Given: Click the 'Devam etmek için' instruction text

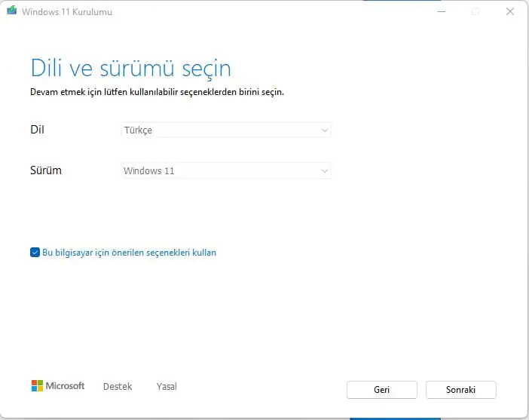Looking at the screenshot, I should [157, 93].
